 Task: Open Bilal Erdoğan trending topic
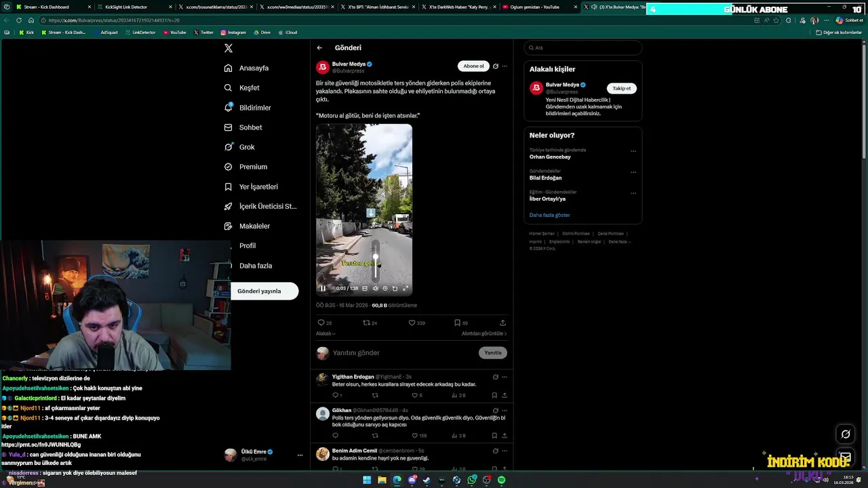pos(546,178)
